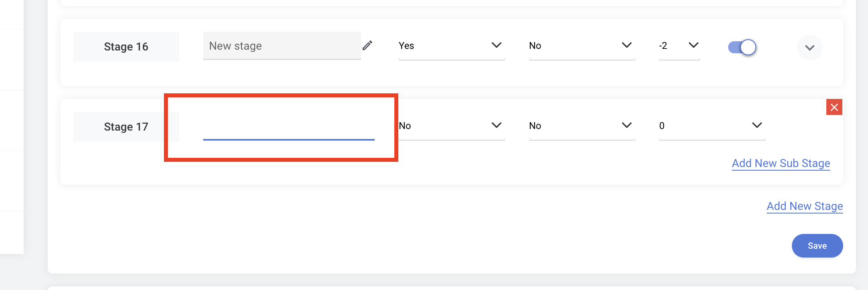Viewport: 868px width, 290px height.
Task: Click the 0 value in Stage 17
Action: click(x=662, y=126)
